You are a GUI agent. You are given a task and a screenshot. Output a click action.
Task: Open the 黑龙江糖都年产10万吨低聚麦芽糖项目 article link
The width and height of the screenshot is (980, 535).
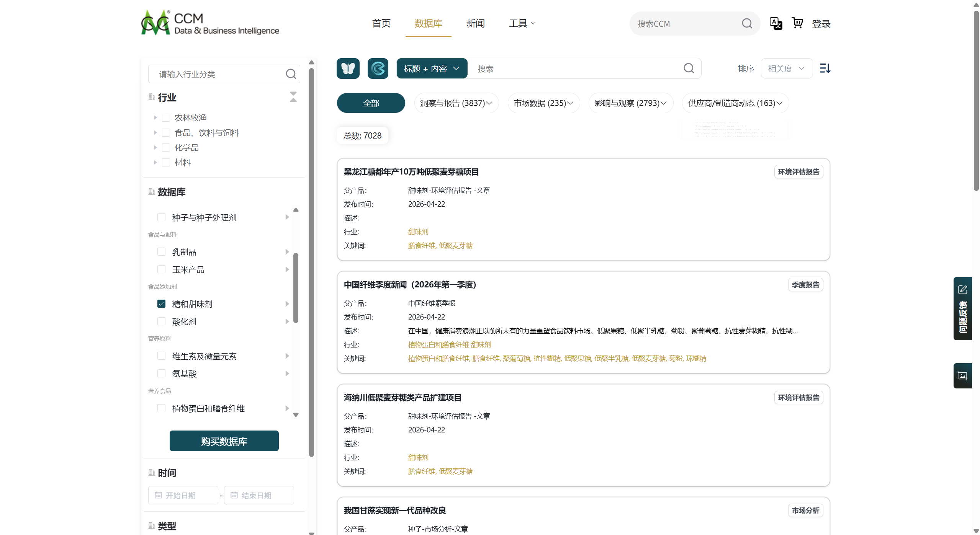tap(411, 172)
